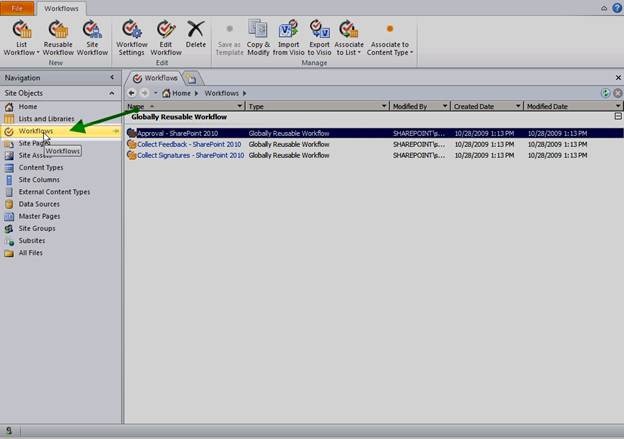Open the new tab icon beside Workflows tab
The height and width of the screenshot is (439, 624).
click(x=191, y=78)
